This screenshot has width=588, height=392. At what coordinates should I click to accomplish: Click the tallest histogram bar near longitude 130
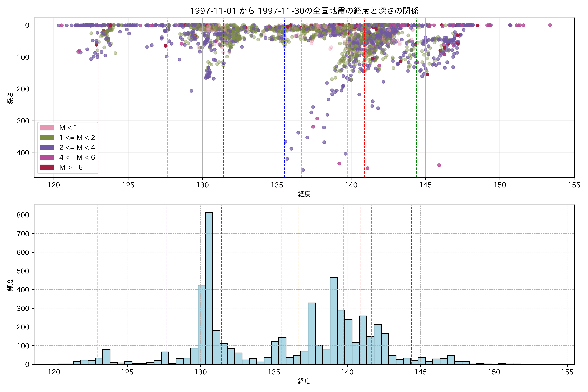(x=209, y=287)
